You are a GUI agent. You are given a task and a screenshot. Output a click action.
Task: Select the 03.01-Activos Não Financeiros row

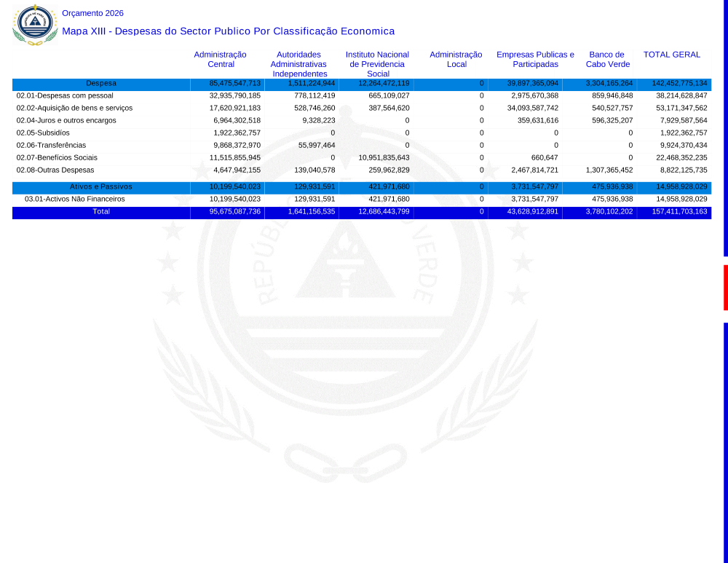tap(74, 199)
